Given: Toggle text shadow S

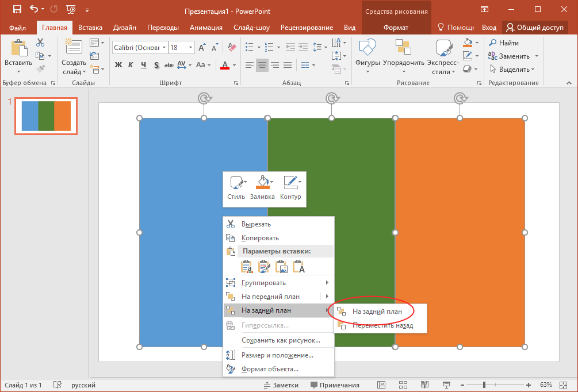Looking at the screenshot, I should pyautogui.click(x=156, y=65).
